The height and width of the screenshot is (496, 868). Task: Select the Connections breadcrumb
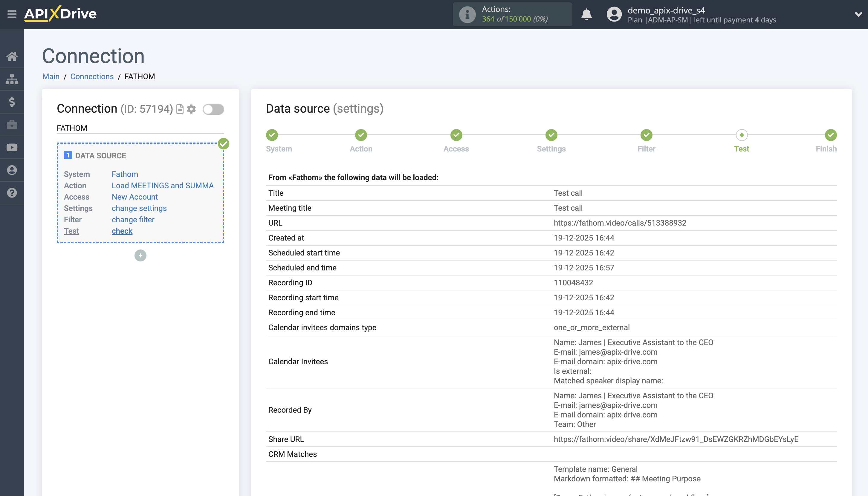tap(92, 76)
